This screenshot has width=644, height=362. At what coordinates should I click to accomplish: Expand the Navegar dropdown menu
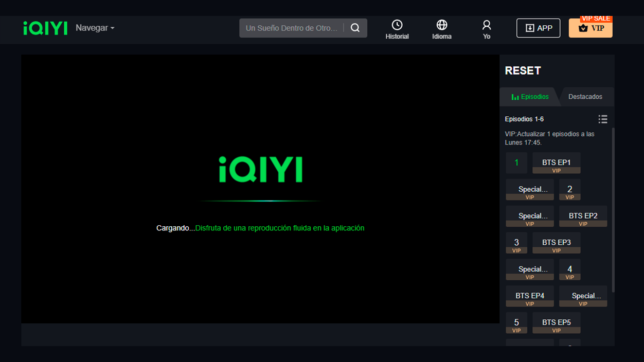pos(95,28)
